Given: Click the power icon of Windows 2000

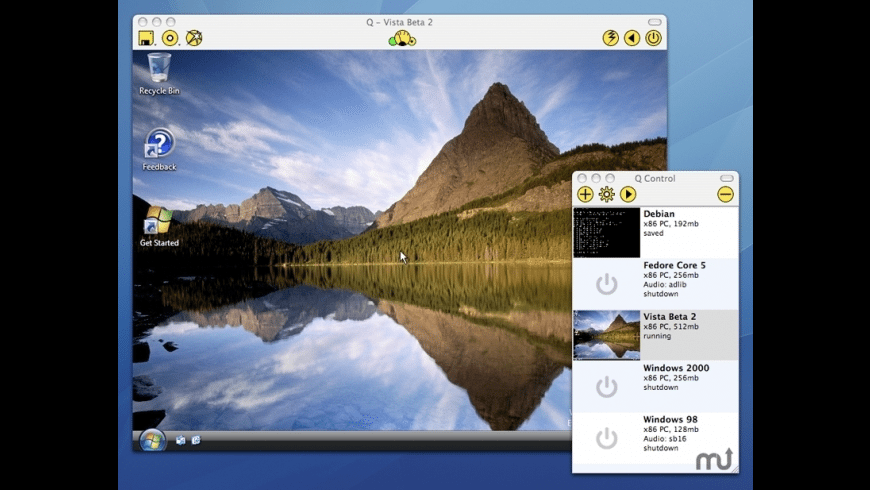Looking at the screenshot, I should tap(606, 386).
